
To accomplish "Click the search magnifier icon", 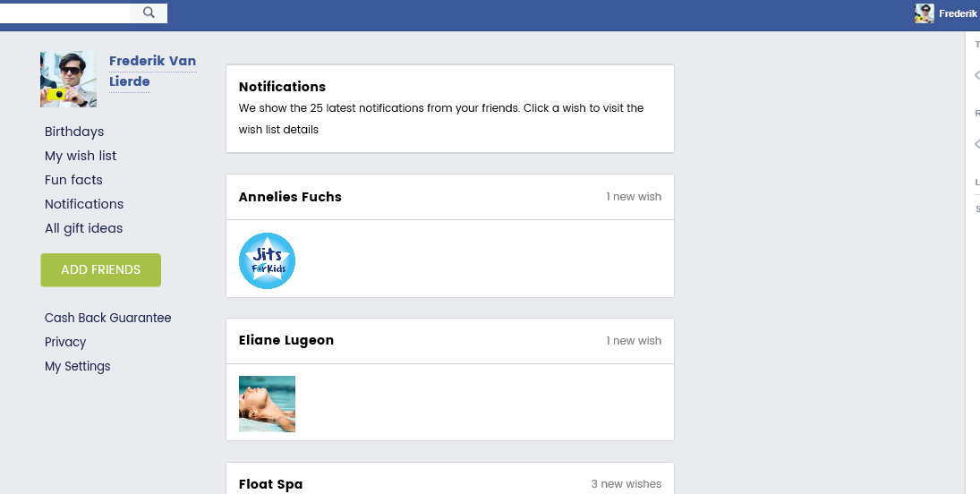I will click(149, 13).
